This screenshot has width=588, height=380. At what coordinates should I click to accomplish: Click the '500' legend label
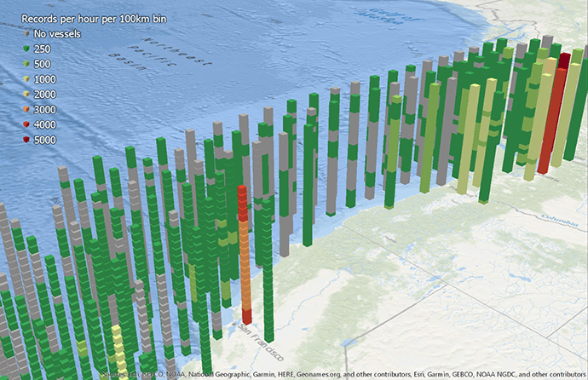[42, 64]
